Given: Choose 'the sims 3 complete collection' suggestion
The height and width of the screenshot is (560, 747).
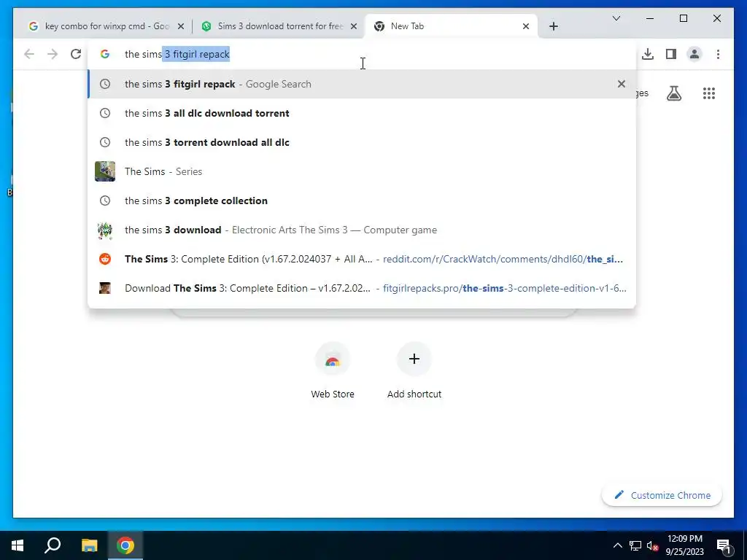Looking at the screenshot, I should (x=362, y=201).
